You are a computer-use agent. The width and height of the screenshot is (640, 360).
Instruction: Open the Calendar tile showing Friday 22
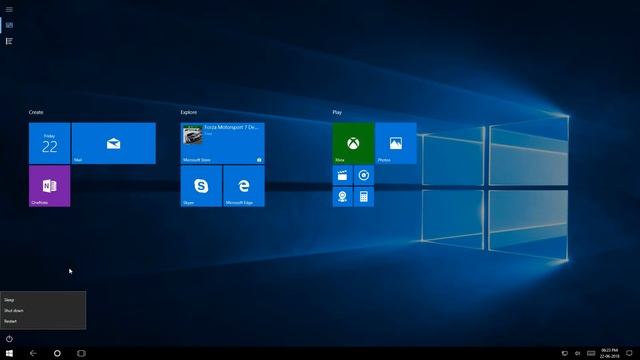49,143
